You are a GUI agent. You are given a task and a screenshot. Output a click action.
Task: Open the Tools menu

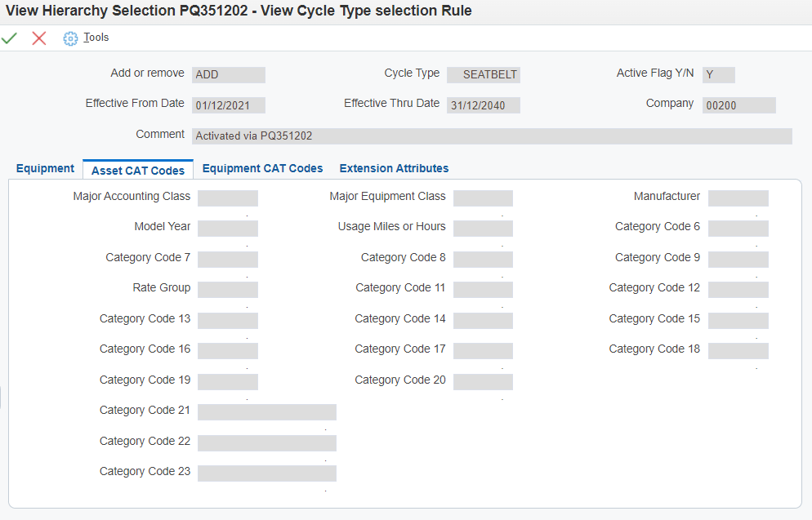point(96,38)
